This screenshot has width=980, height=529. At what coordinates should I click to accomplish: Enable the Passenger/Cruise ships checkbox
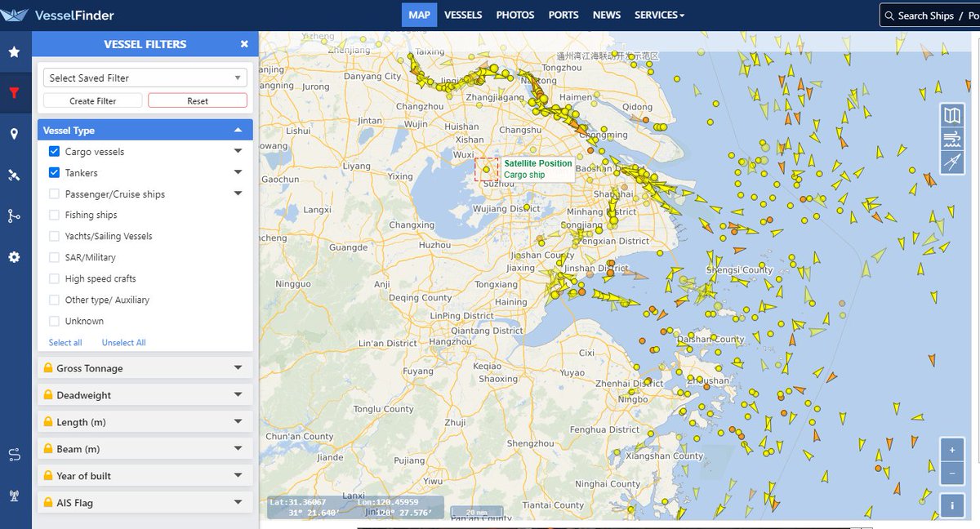[54, 194]
